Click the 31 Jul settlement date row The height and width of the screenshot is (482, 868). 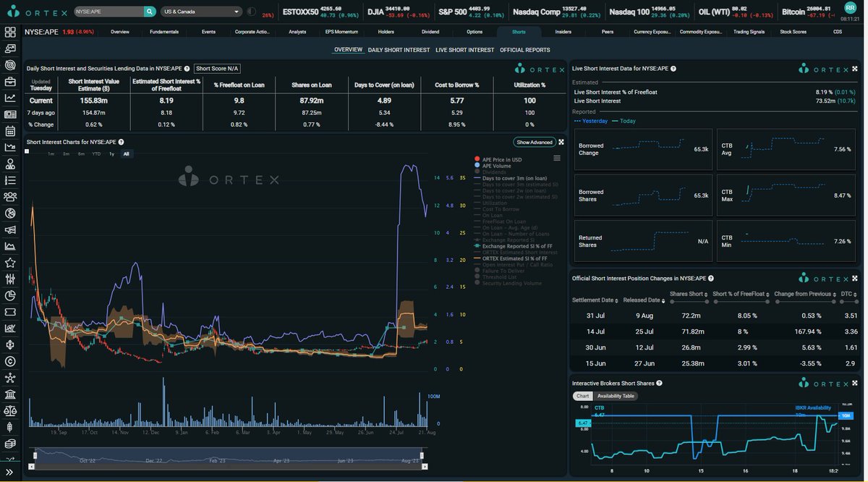coord(715,316)
